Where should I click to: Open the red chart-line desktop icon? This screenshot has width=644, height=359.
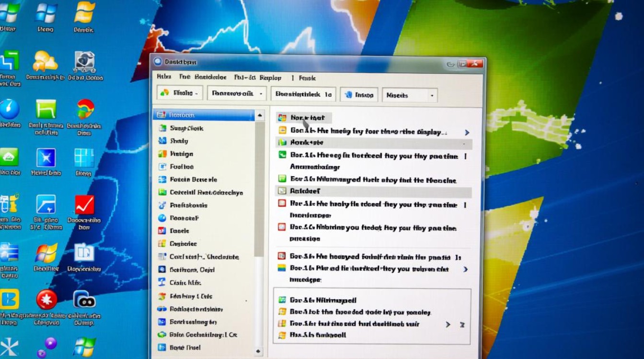coord(84,205)
